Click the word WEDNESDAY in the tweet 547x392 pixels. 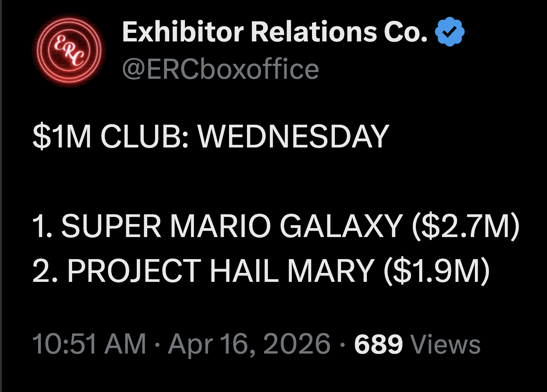(294, 137)
